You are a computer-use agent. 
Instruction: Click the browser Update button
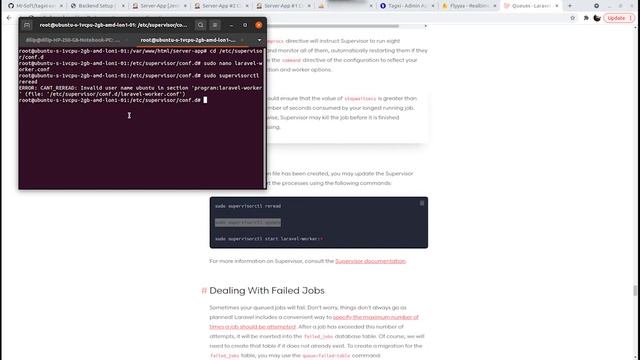pos(619,18)
